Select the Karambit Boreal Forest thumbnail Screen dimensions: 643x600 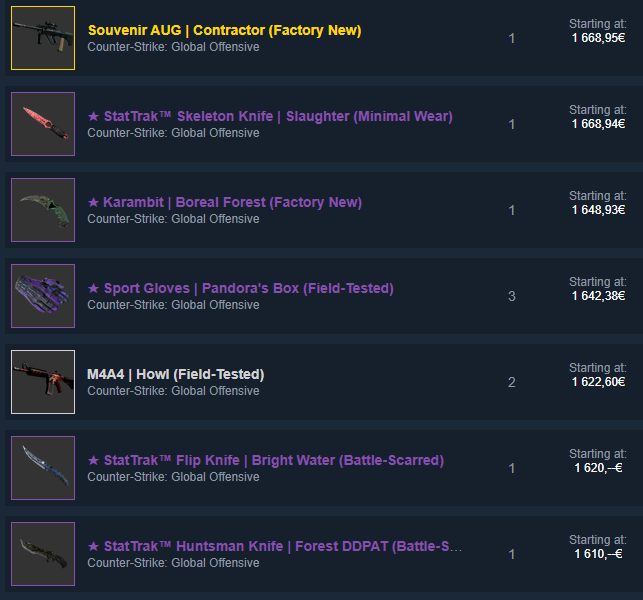click(43, 210)
